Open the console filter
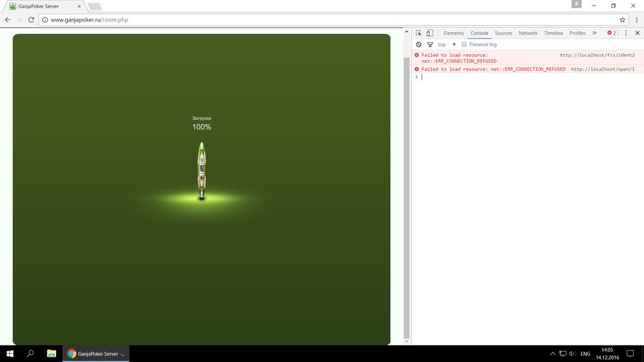 tap(430, 44)
